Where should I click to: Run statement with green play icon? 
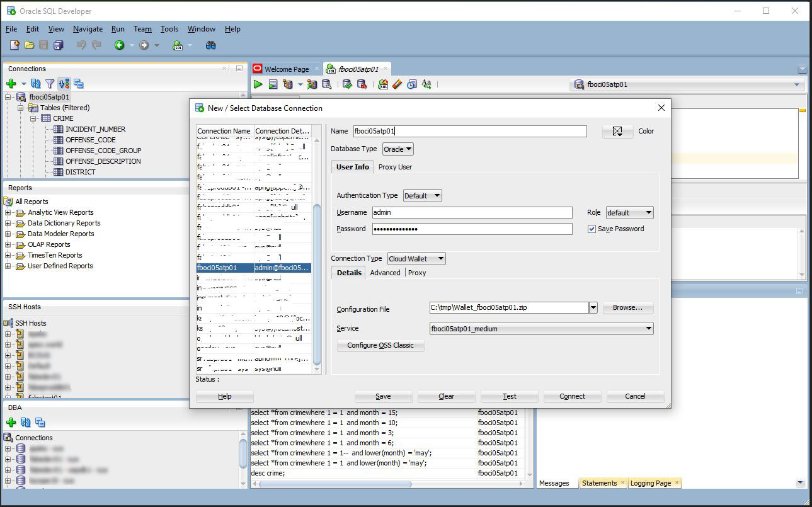coord(258,84)
